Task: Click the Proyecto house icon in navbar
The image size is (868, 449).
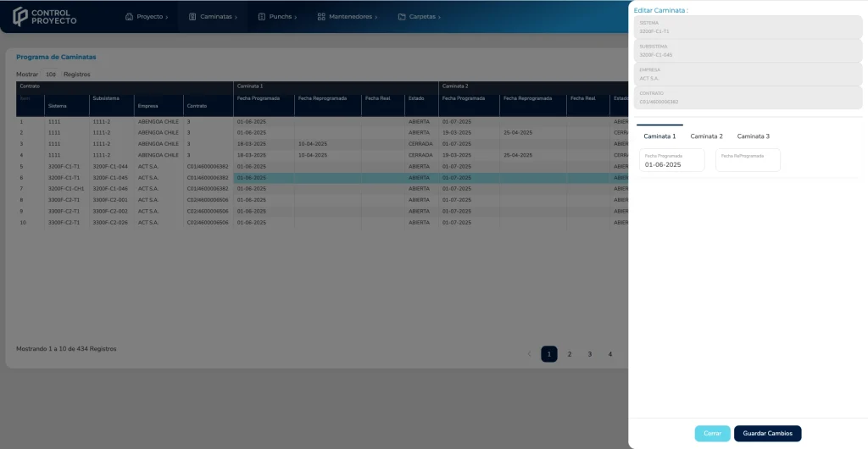Action: click(129, 17)
